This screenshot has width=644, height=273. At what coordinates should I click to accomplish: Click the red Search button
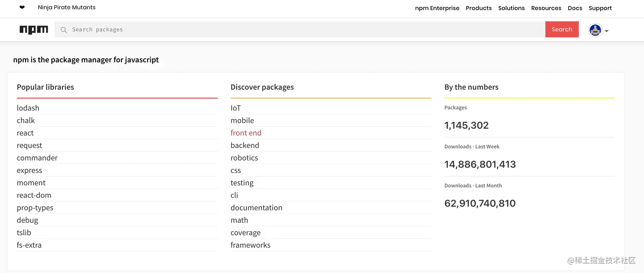562,29
